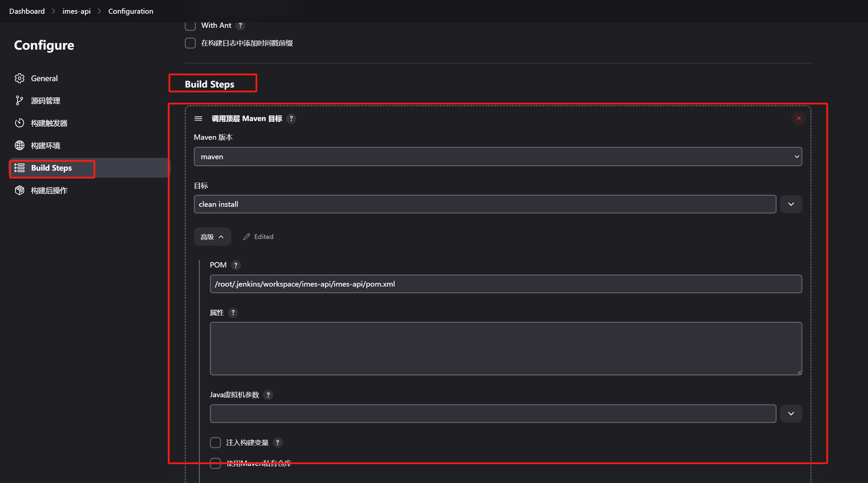Enable the With Ant checkbox
The width and height of the screenshot is (868, 483).
[190, 25]
